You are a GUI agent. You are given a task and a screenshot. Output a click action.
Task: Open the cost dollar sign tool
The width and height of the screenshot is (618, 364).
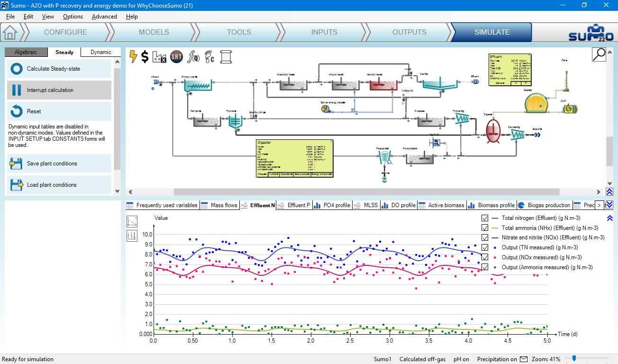145,57
